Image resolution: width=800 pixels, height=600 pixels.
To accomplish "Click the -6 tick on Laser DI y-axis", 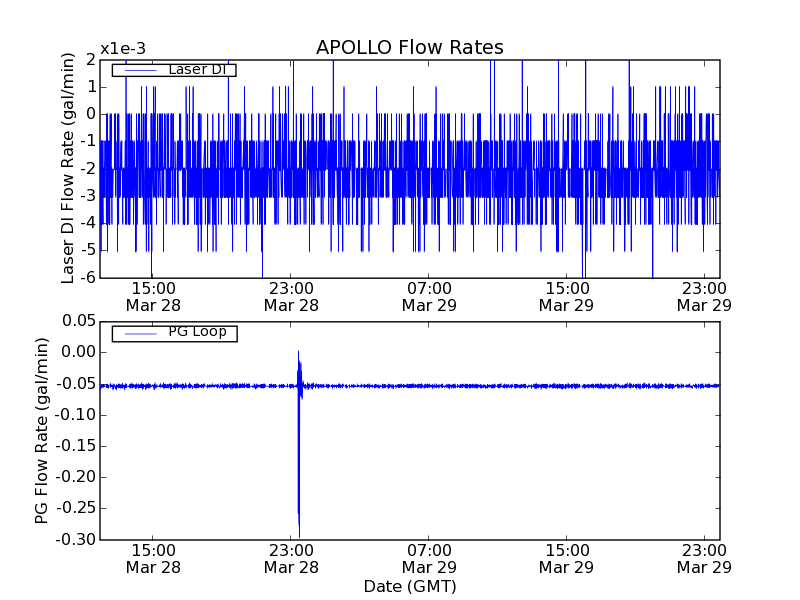I will tap(87, 278).
